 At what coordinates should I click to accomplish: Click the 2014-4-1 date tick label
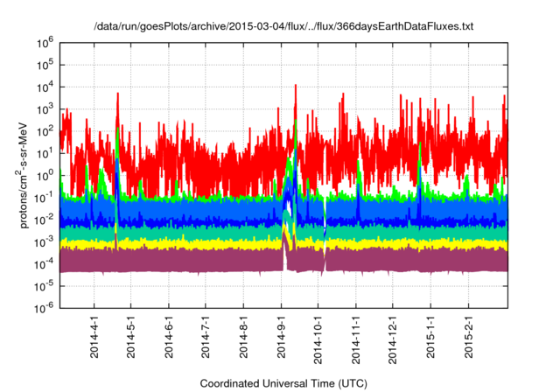pyautogui.click(x=94, y=337)
